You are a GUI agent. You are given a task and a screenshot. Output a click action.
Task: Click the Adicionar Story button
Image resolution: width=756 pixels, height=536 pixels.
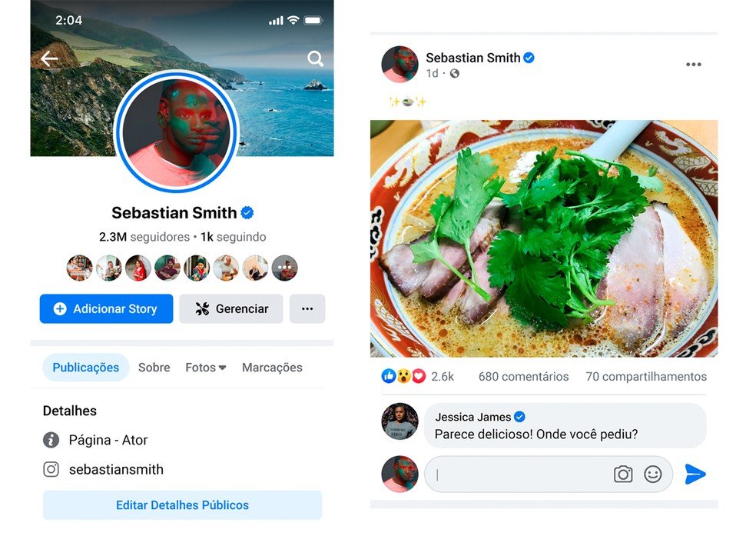pos(106,309)
